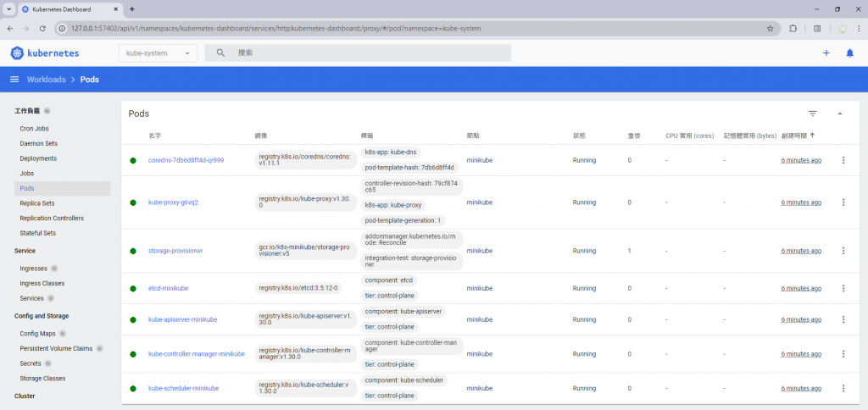Open Stateful Sets in sidebar

[38, 233]
